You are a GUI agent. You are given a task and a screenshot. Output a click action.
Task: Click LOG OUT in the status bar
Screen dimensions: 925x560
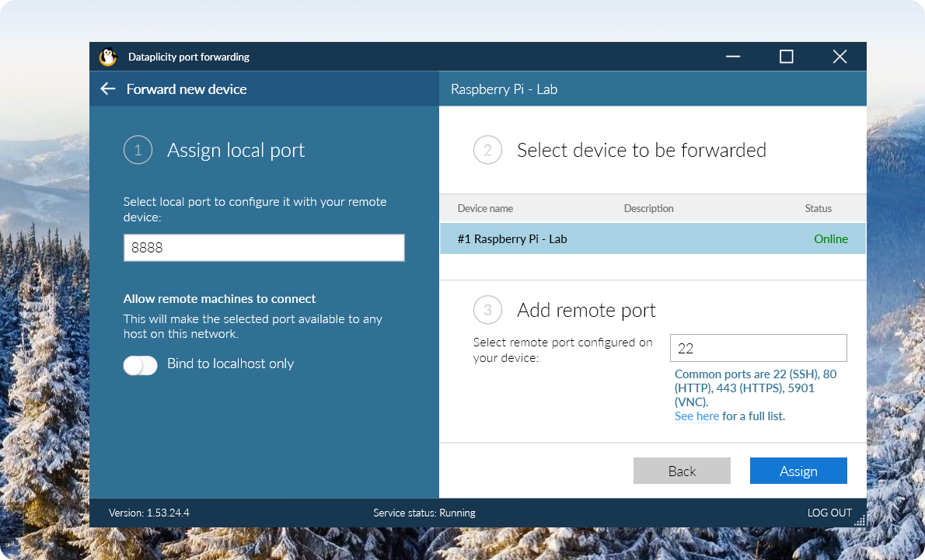(x=829, y=513)
